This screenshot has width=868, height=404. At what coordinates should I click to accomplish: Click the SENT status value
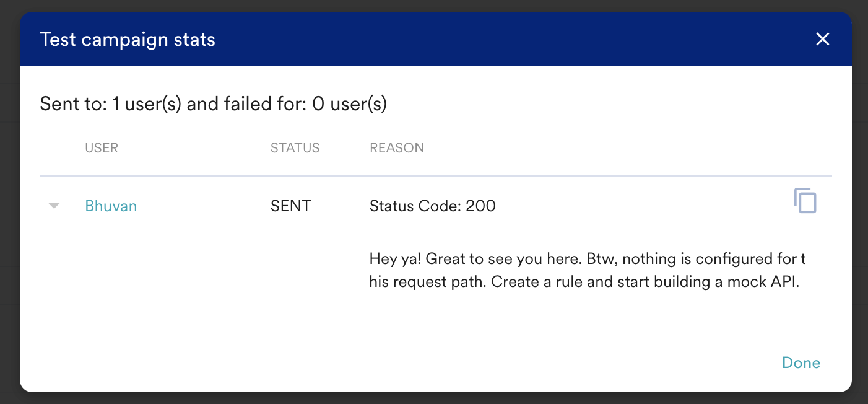coord(290,206)
